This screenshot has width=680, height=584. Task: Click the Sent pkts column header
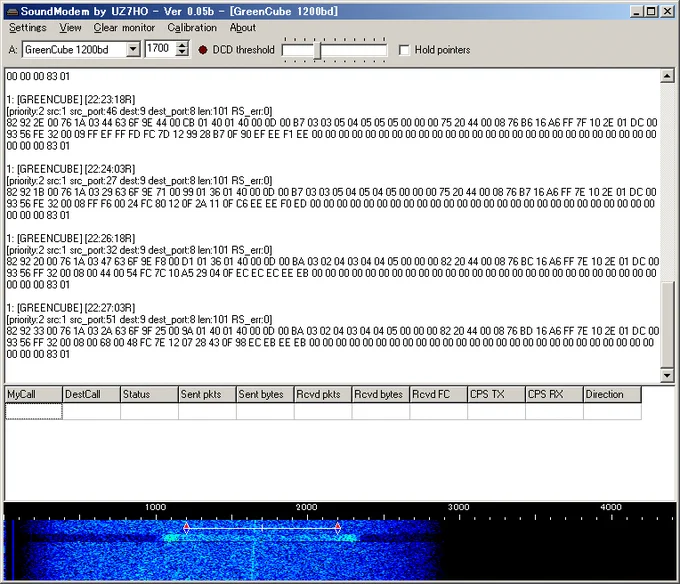[207, 395]
